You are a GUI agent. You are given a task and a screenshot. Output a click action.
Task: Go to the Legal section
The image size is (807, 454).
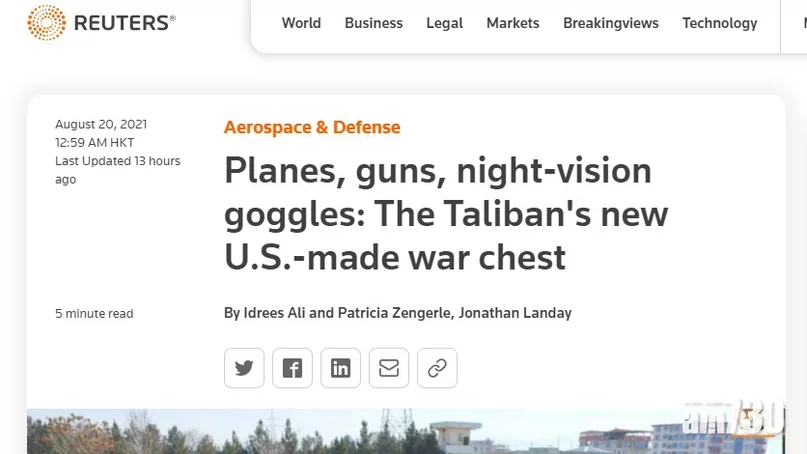445,23
